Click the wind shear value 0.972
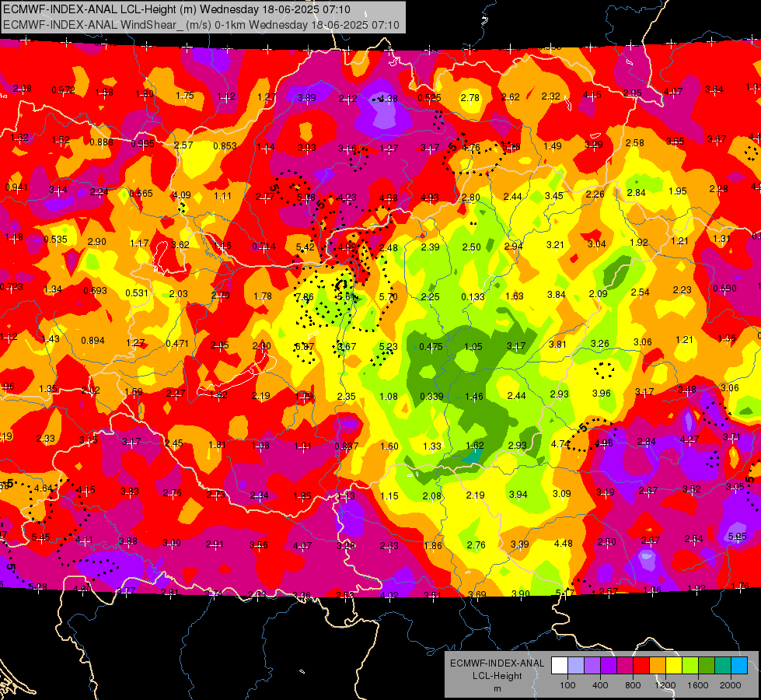This screenshot has height=700, width=761. [63, 90]
